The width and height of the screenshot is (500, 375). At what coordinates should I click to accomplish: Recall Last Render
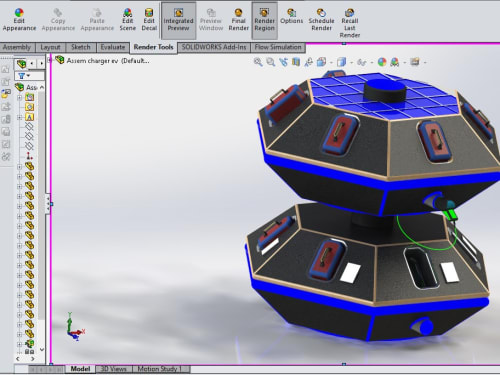click(350, 23)
